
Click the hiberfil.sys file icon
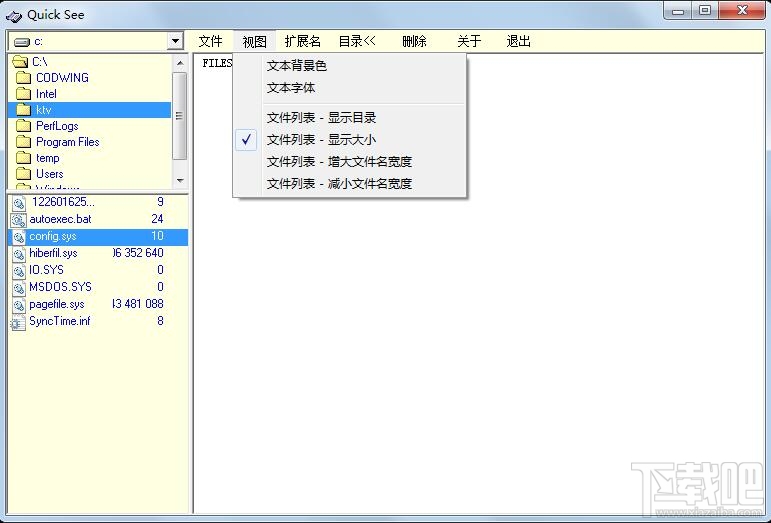(x=19, y=254)
